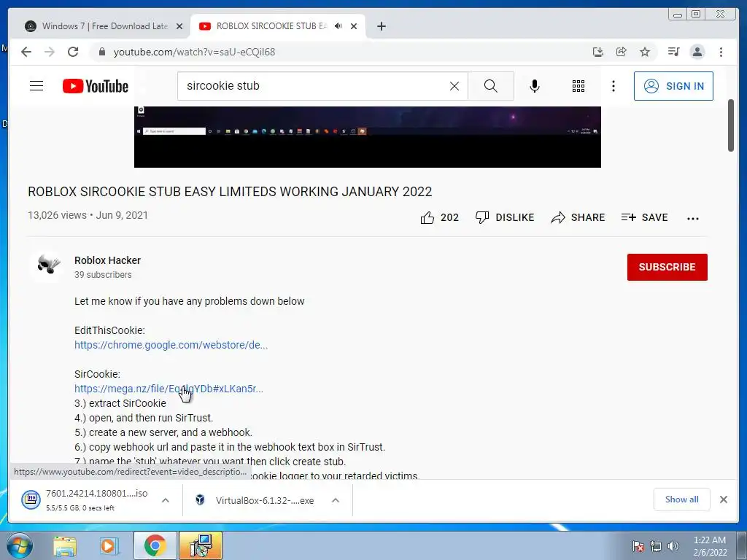The height and width of the screenshot is (560, 747).
Task: Open the chrome.google.com webstore link
Action: [x=171, y=345]
